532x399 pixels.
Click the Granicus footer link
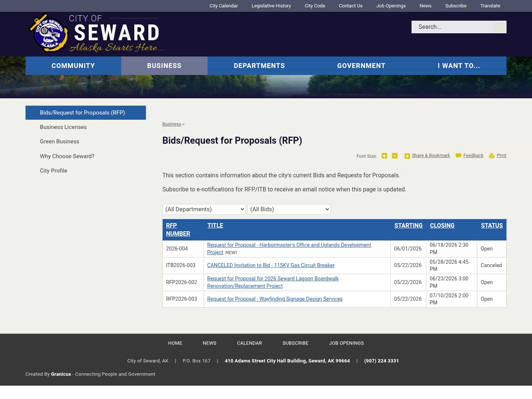(61, 374)
